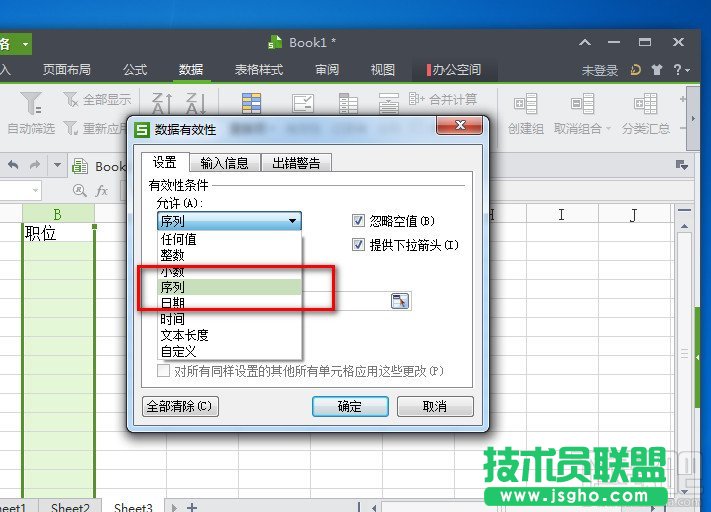Toggle the 忽略空值 checkbox

point(358,221)
